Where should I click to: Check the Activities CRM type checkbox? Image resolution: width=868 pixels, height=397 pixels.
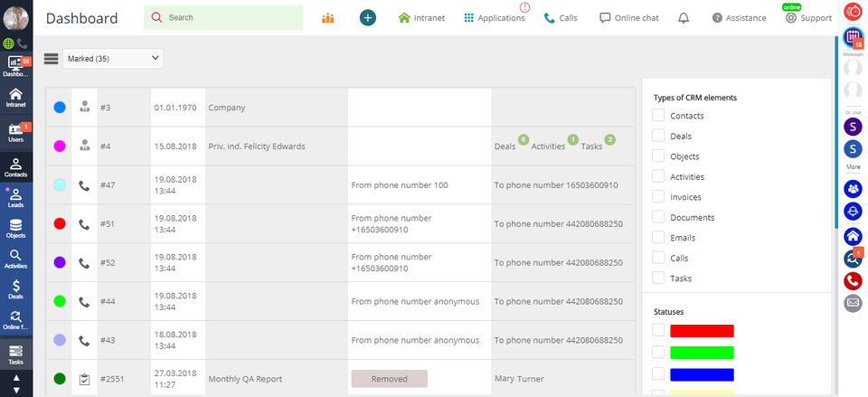[x=658, y=176]
